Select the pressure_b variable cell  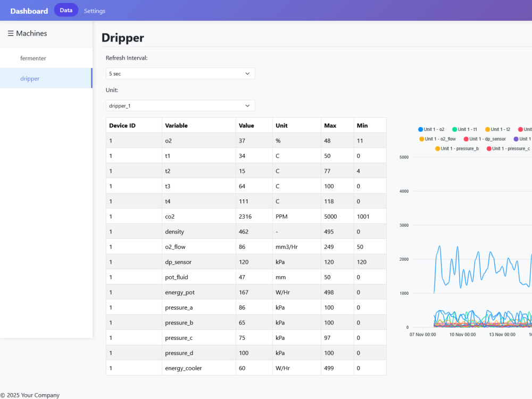(x=199, y=323)
